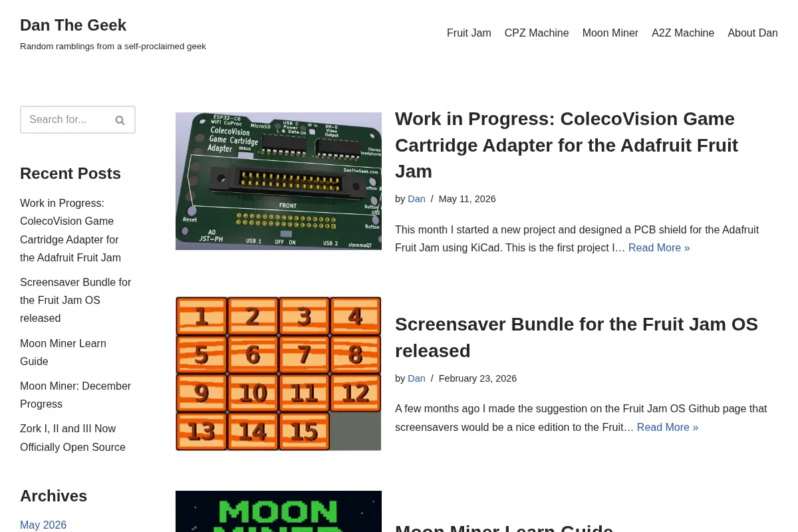Open the ColecoVision Game Cartridge Adapter article heading
The image size is (798, 532).
click(x=567, y=145)
